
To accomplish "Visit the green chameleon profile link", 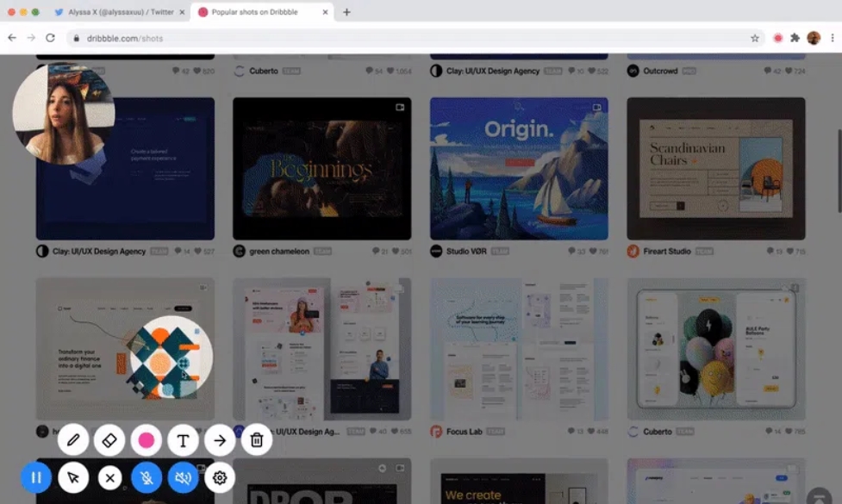I will tap(279, 252).
